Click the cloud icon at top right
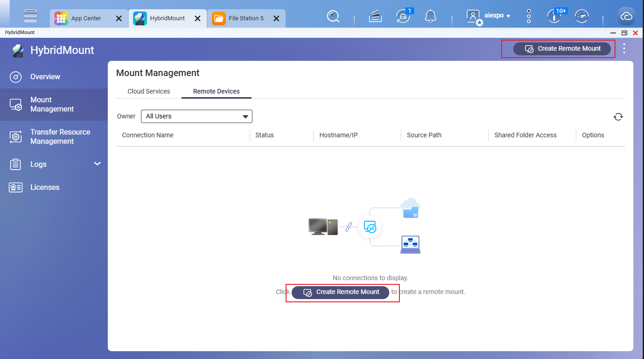 pyautogui.click(x=626, y=17)
